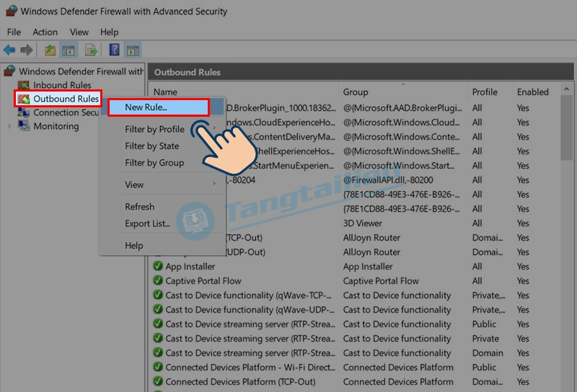The height and width of the screenshot is (392, 577).
Task: Open the Help menu in menu bar
Action: coord(110,32)
